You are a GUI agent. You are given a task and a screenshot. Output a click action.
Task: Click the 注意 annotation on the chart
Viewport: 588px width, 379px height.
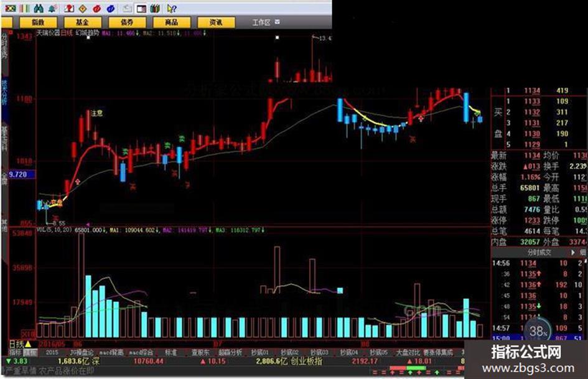96,113
